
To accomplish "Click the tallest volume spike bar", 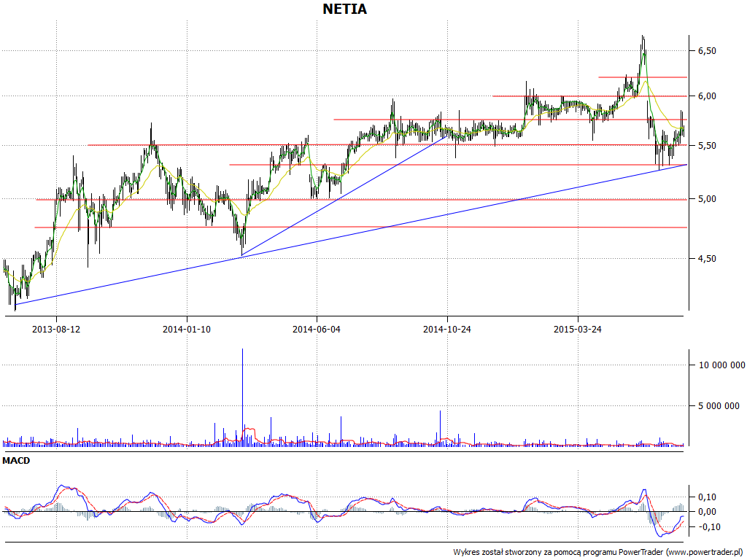I will [242, 397].
